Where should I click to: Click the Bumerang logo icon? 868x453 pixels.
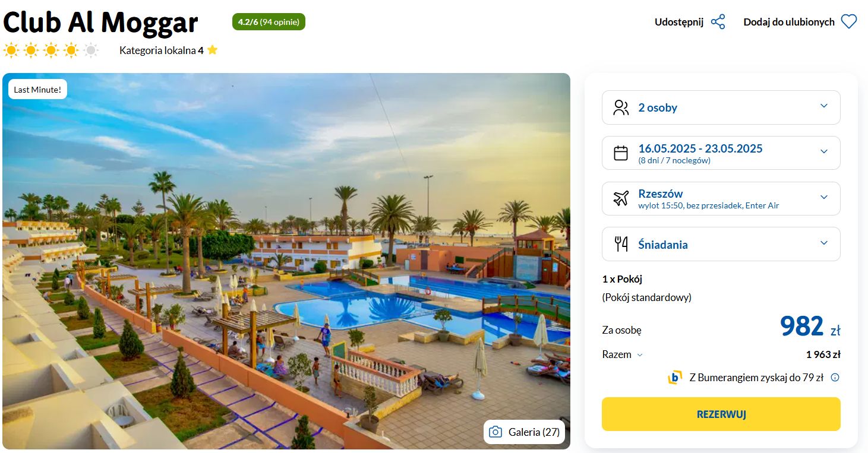pyautogui.click(x=675, y=377)
